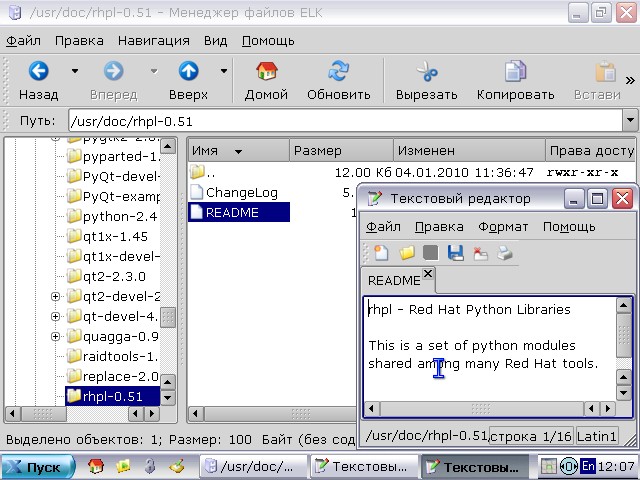
Task: Click the yellow open-folder icon in text editor
Action: [x=407, y=253]
